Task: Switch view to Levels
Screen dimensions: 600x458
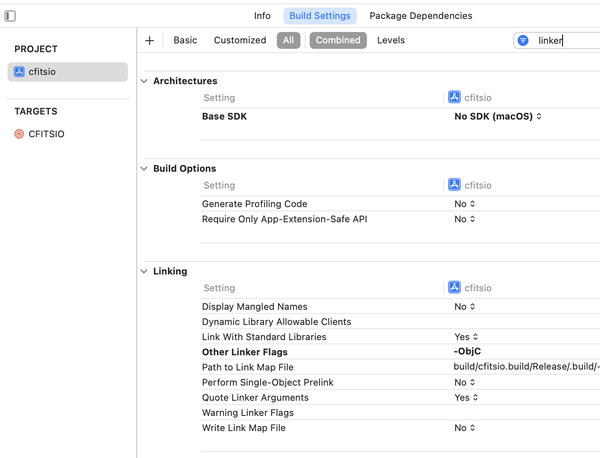Action: 391,41
